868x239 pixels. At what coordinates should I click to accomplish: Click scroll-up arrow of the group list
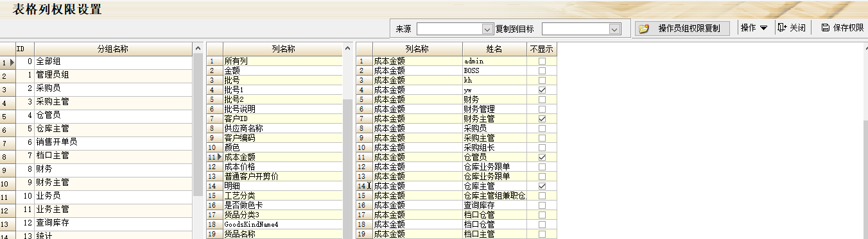pyautogui.click(x=198, y=49)
